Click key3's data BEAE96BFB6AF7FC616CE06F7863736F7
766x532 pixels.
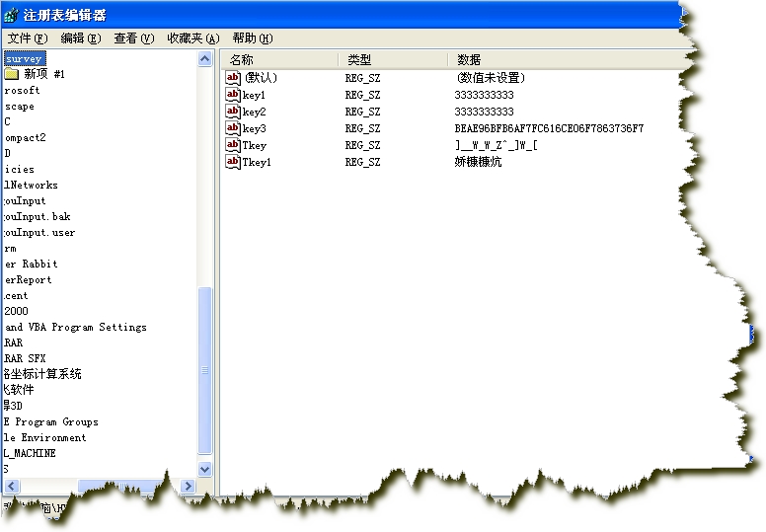coord(549,128)
